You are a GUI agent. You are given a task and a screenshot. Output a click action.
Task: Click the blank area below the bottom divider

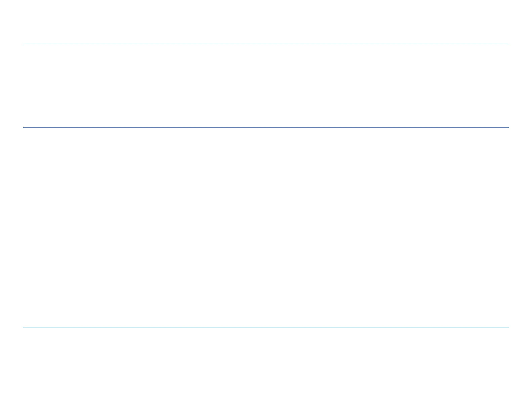pyautogui.click(x=266, y=369)
